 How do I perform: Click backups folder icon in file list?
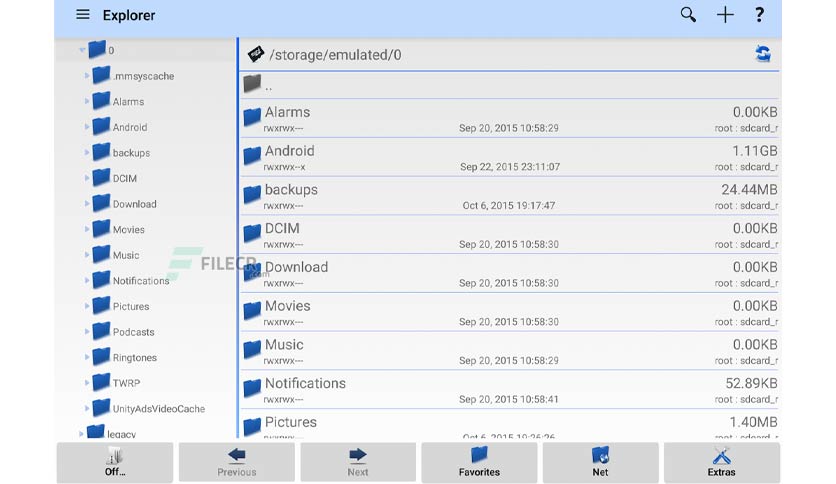(x=252, y=194)
